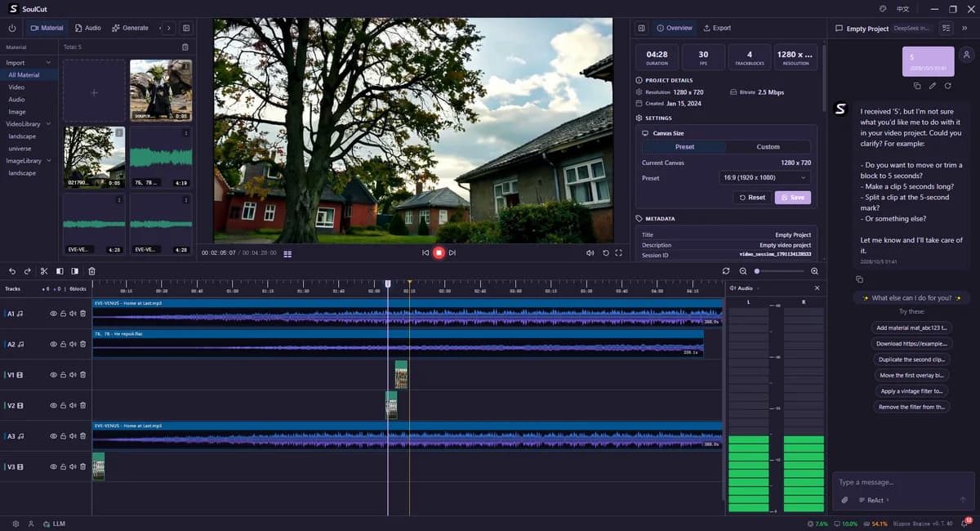The height and width of the screenshot is (531, 980).
Task: Click the trim-right tool icon
Action: coord(75,271)
